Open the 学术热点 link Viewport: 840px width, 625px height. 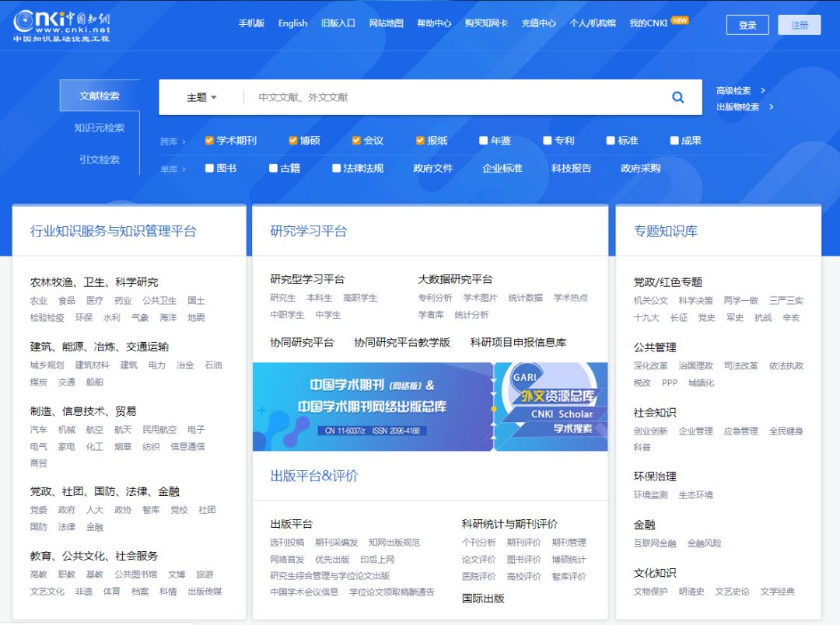tap(571, 298)
